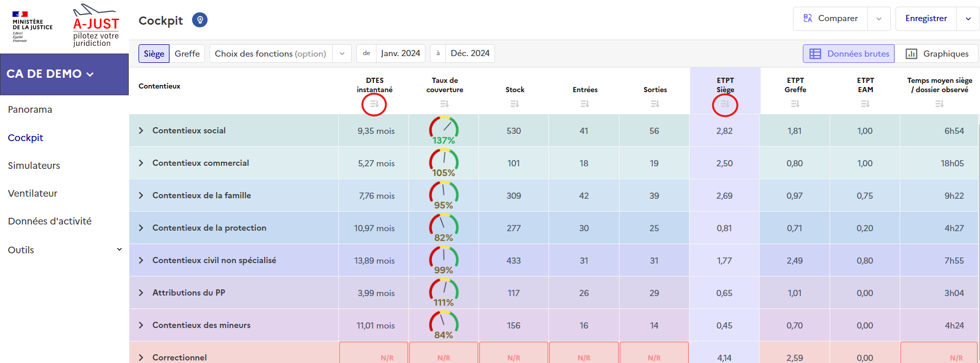
Task: Open Panorama in the sidebar
Action: point(30,110)
